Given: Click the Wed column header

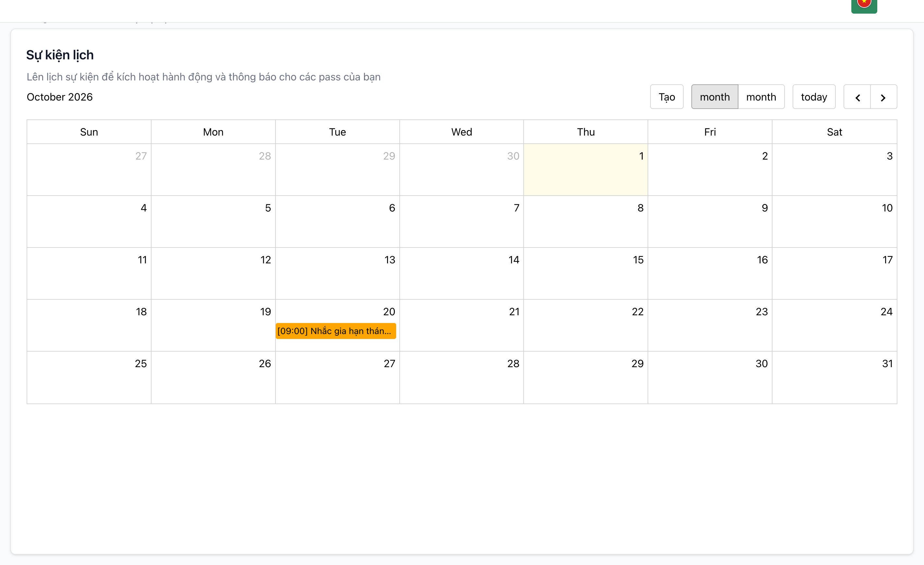Looking at the screenshot, I should [x=462, y=132].
